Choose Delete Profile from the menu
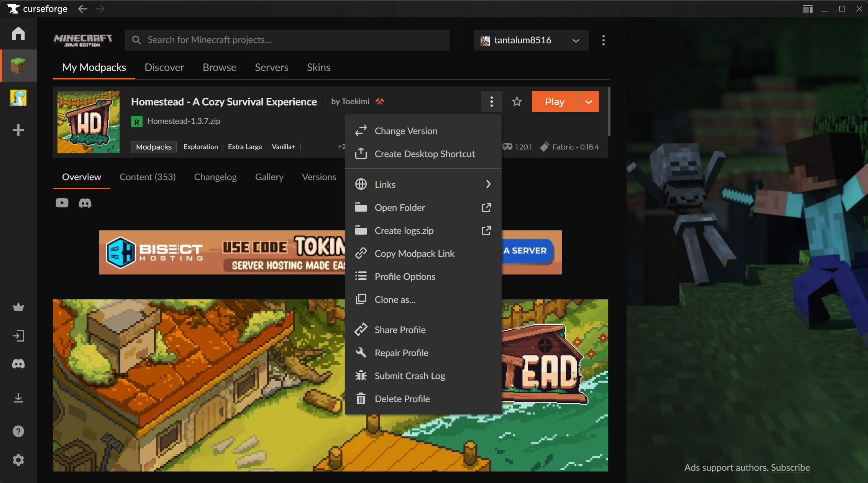Image resolution: width=868 pixels, height=483 pixels. (423, 399)
